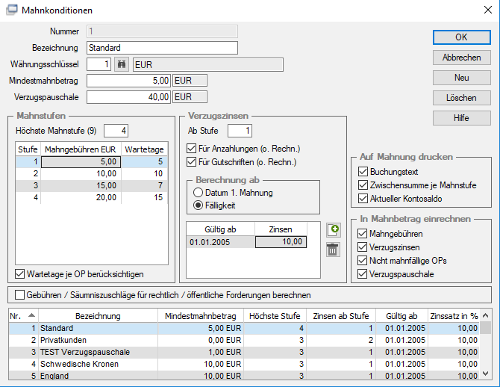
Task: Select the Schwedische Kronen row
Action: (244, 364)
